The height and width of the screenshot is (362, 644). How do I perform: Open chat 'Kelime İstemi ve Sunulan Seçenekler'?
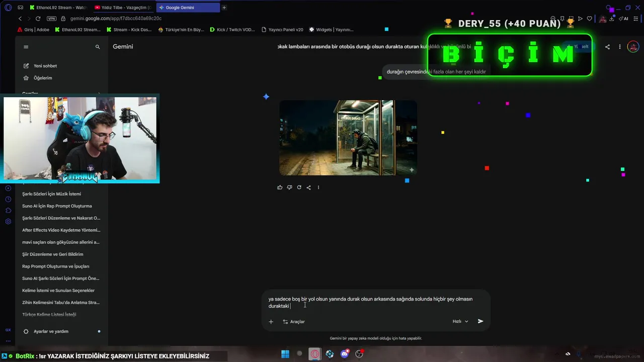(58, 291)
